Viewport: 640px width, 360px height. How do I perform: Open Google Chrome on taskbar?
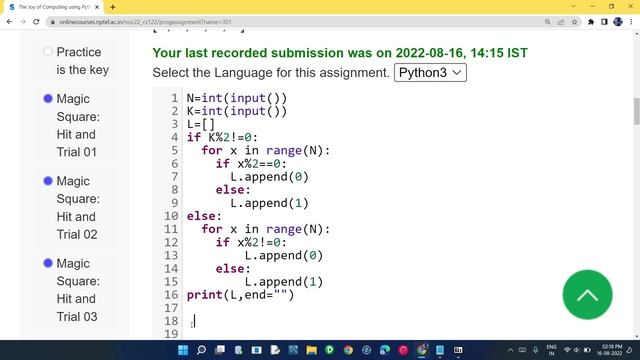pyautogui.click(x=348, y=350)
